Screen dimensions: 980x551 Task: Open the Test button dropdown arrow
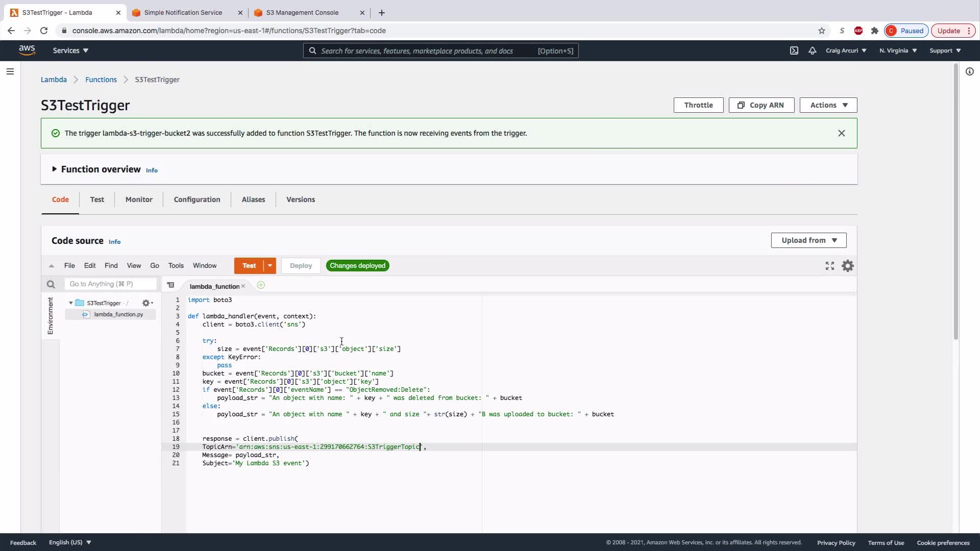[x=270, y=265]
